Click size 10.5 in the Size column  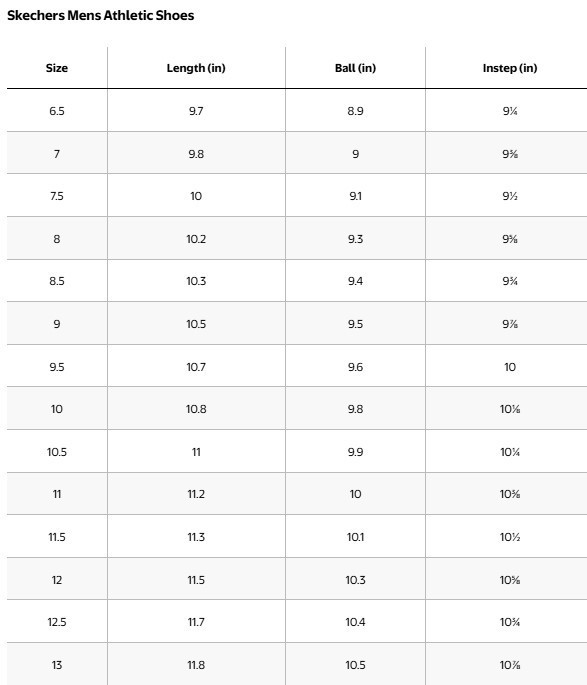(x=57, y=452)
